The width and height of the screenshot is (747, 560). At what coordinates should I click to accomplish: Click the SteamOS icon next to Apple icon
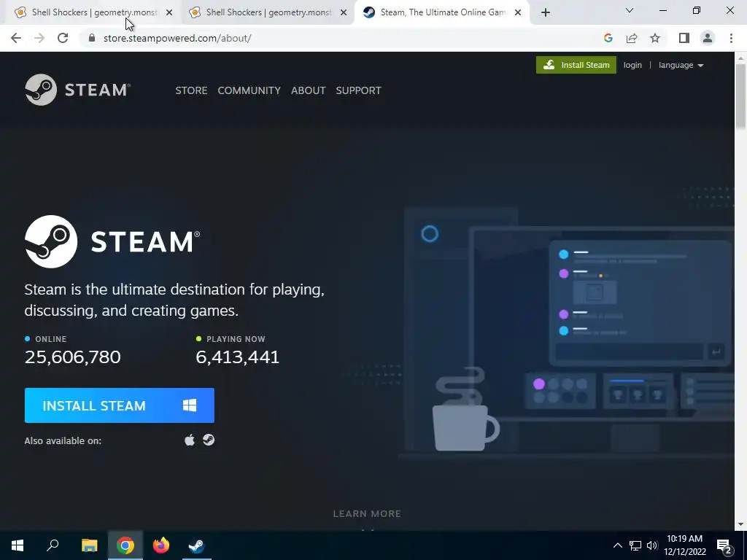(x=209, y=440)
